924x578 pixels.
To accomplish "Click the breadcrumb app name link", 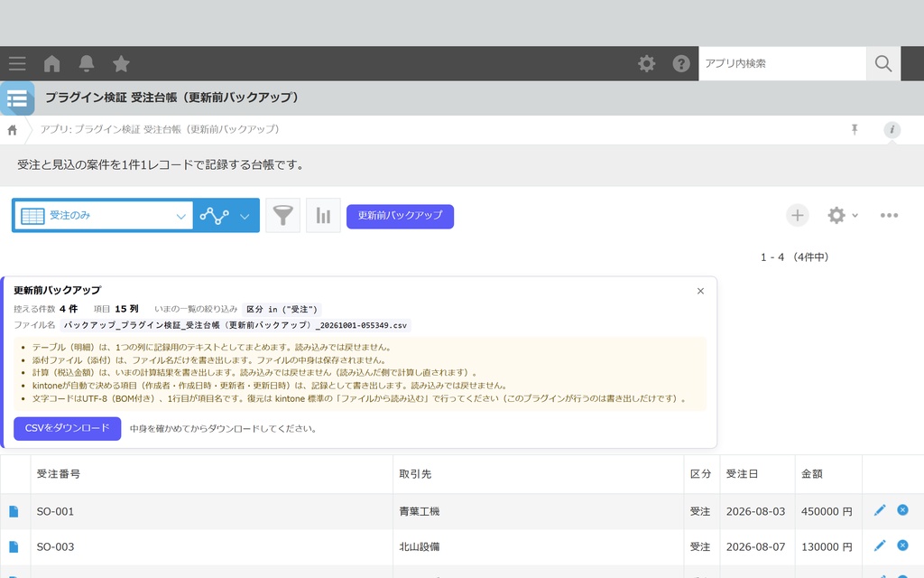I will pos(160,130).
